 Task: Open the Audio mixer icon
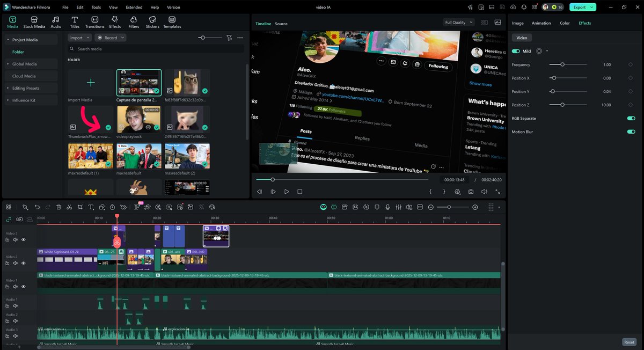(398, 207)
